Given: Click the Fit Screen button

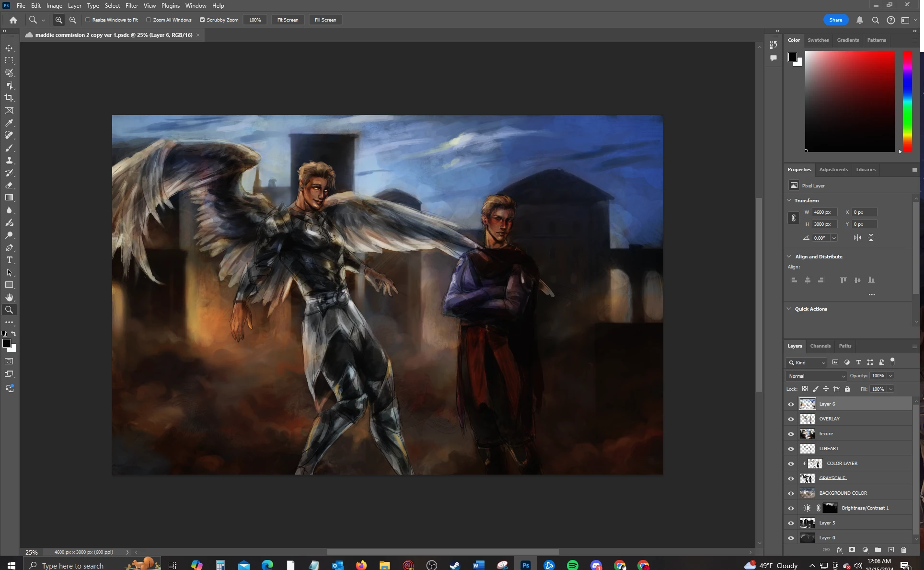Looking at the screenshot, I should coord(288,20).
